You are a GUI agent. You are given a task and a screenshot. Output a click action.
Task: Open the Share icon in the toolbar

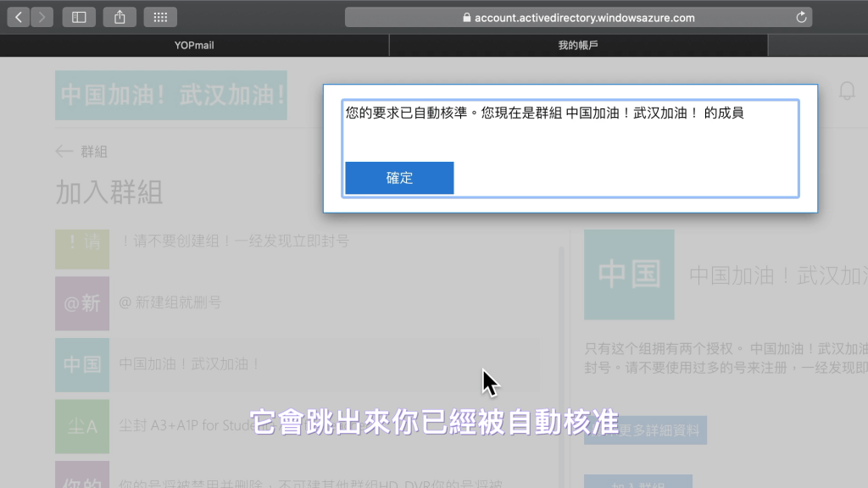pos(120,17)
